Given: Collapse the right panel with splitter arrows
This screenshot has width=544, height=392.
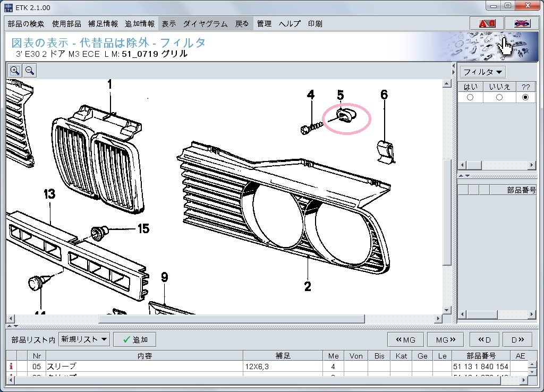Looking at the screenshot, I should click(x=454, y=69).
